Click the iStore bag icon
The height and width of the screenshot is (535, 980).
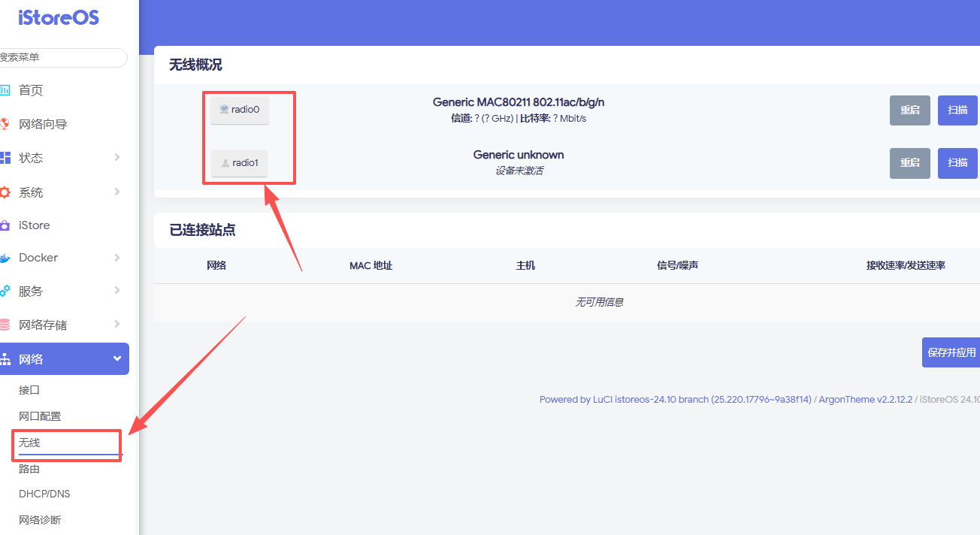pyautogui.click(x=5, y=225)
